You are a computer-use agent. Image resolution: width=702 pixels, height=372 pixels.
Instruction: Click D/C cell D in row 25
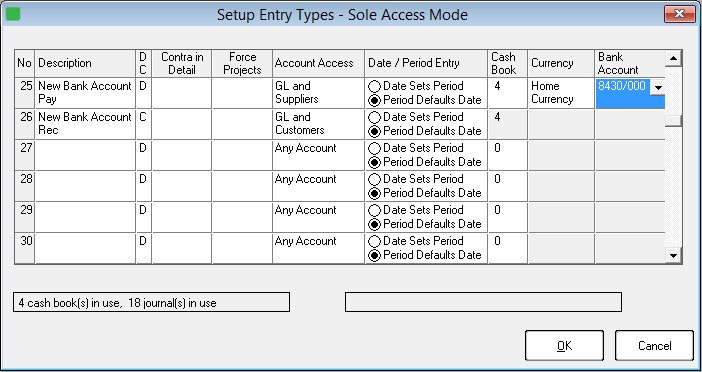click(x=143, y=93)
